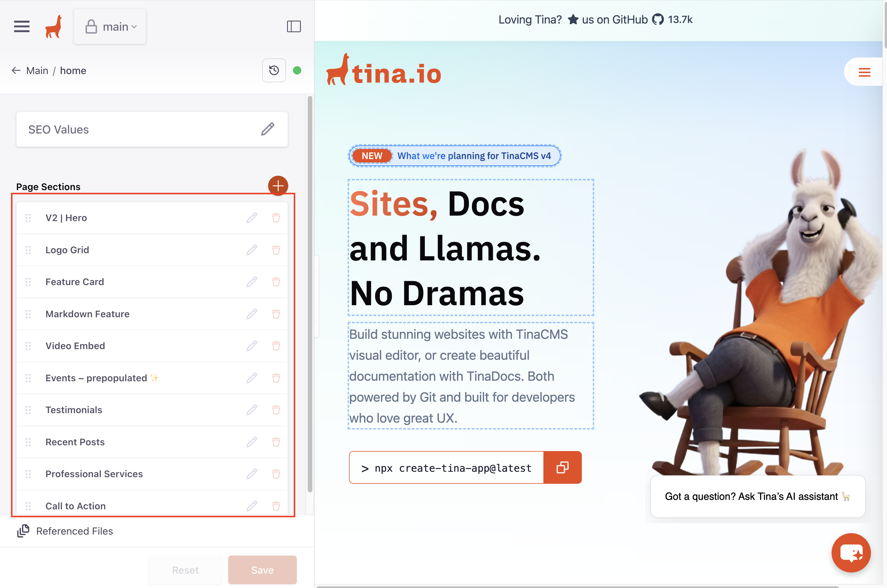
Task: Click the Save button
Action: coord(262,570)
